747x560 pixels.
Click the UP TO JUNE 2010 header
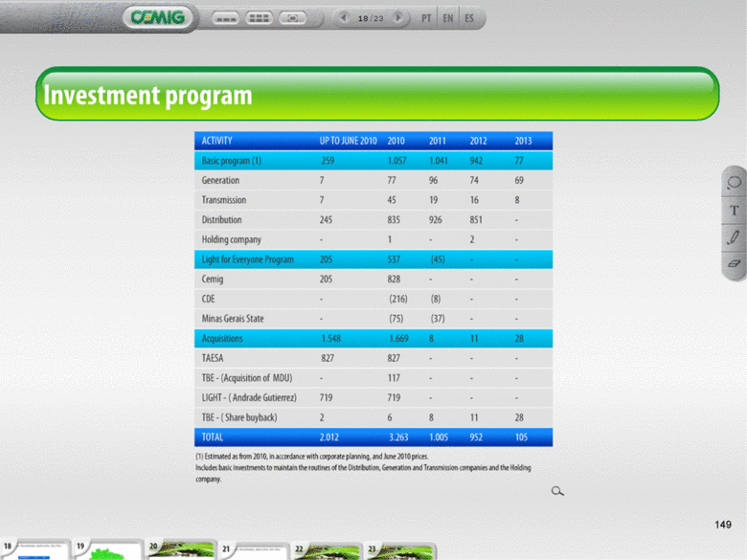click(349, 141)
